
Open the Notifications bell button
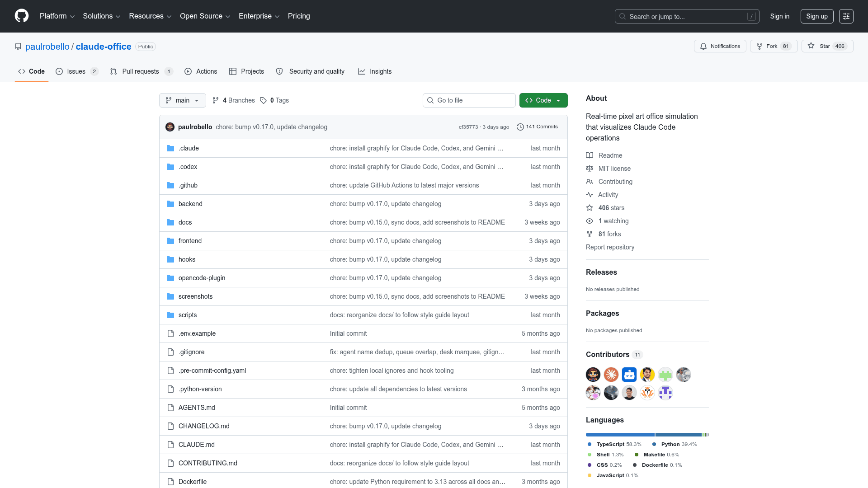click(720, 46)
